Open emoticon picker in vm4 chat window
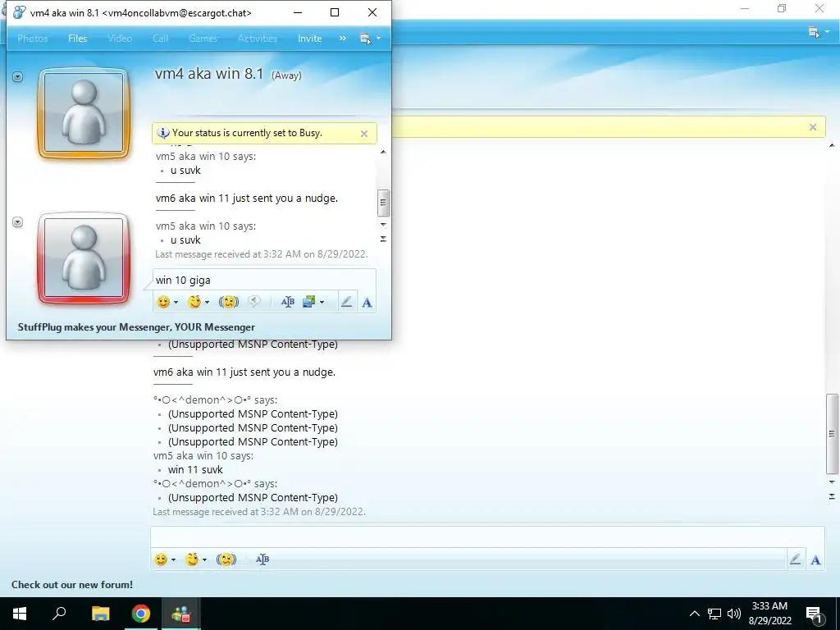The image size is (840, 630). click(x=163, y=302)
